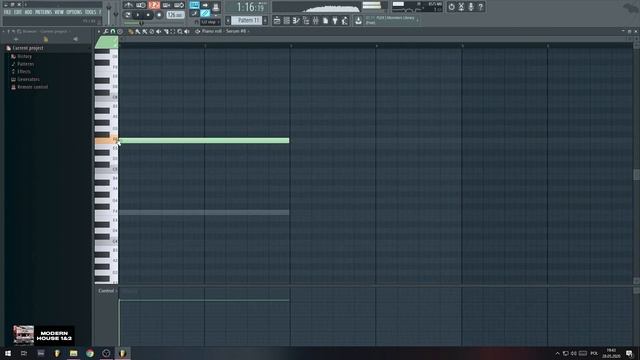Toggle the piano roll magnet snap icon
This screenshot has width=640, height=360.
tap(113, 31)
